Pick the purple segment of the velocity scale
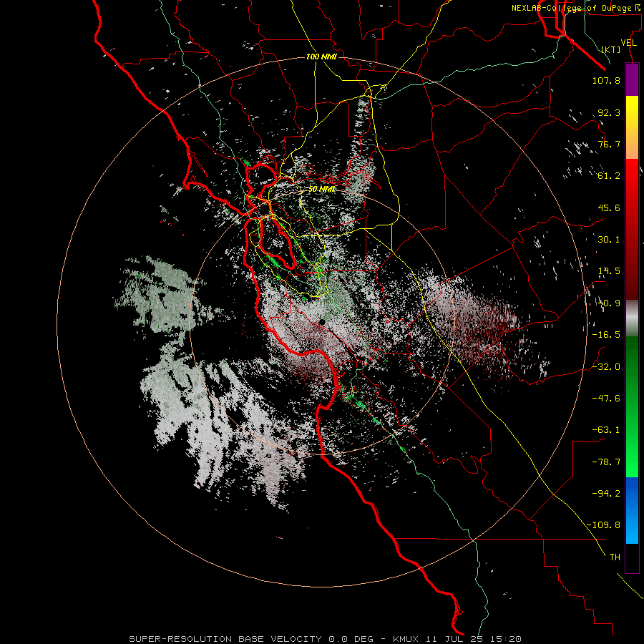 tap(632, 79)
